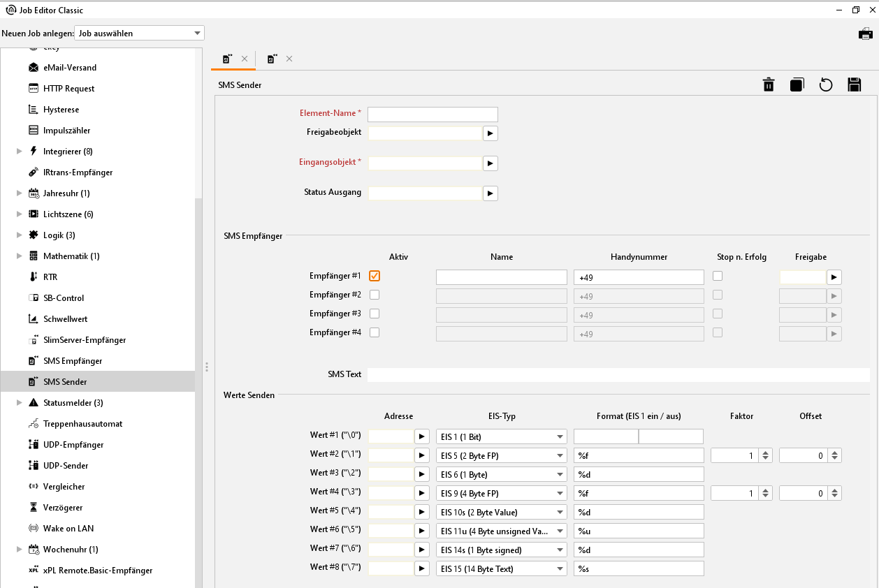Screen dimensions: 879x588
Task: Check Stop n. Erfolg for Empfänger #1
Action: point(718,276)
